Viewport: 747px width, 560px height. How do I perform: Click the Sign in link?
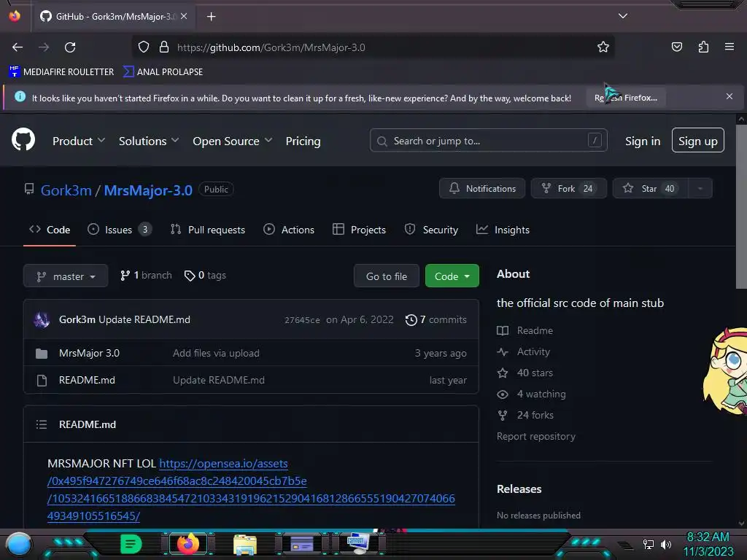[642, 141]
